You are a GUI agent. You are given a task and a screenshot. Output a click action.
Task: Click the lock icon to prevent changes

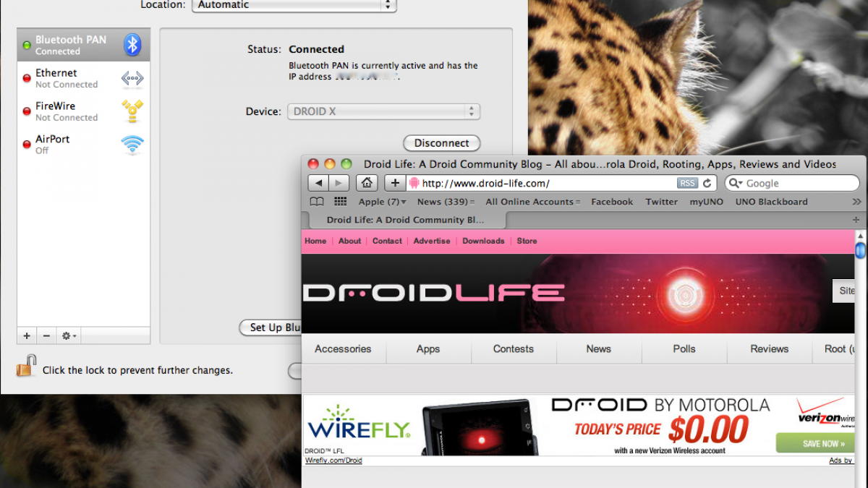(25, 367)
